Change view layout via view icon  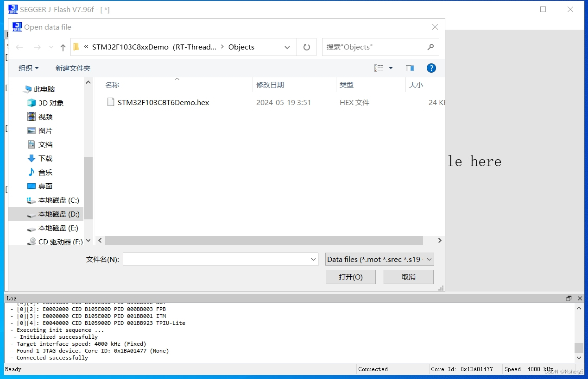point(379,68)
